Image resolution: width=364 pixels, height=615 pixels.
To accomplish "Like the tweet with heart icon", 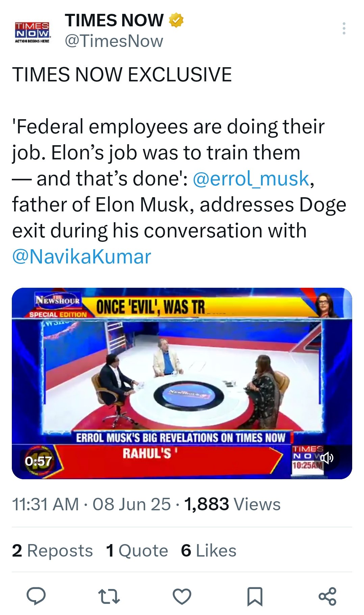I will pyautogui.click(x=182, y=596).
